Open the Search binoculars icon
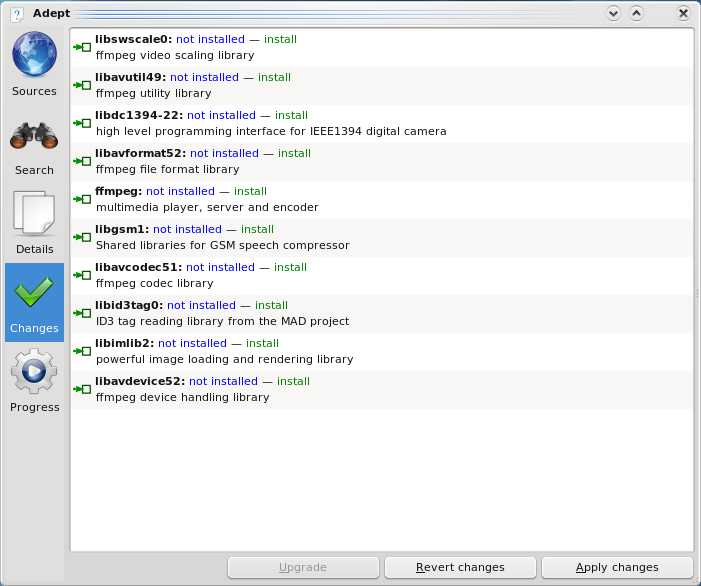The width and height of the screenshot is (701, 586). (34, 137)
